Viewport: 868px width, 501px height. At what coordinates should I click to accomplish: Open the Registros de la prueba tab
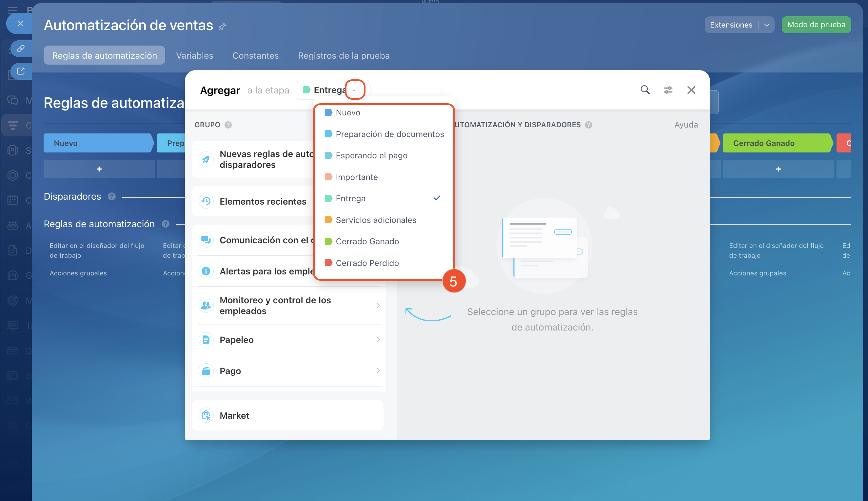[x=344, y=55]
